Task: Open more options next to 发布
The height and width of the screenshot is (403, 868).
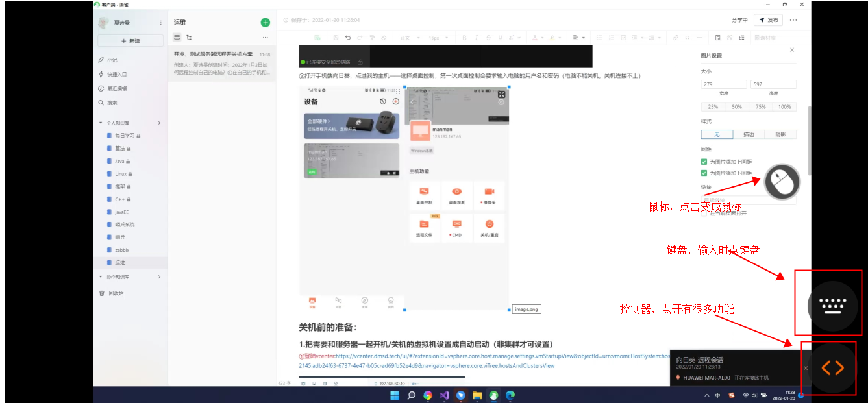Action: click(x=793, y=20)
